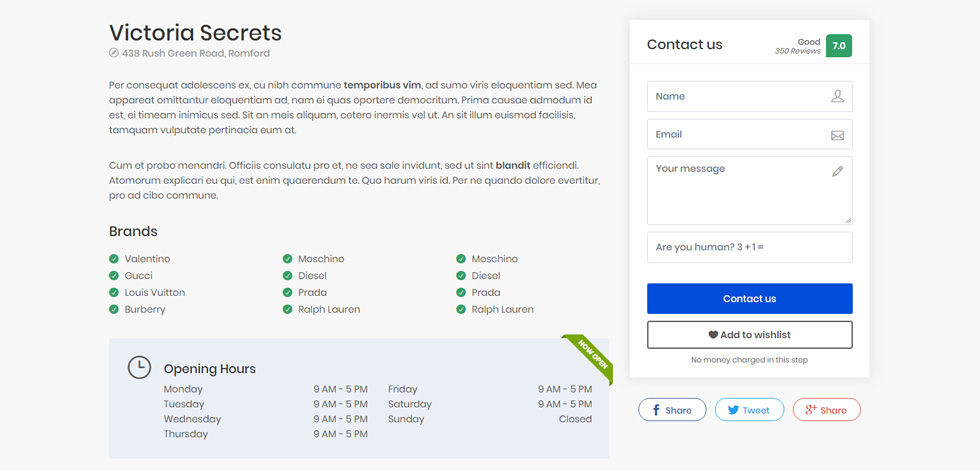Submit the blue Contact us button
The height and width of the screenshot is (471, 980).
pyautogui.click(x=749, y=299)
